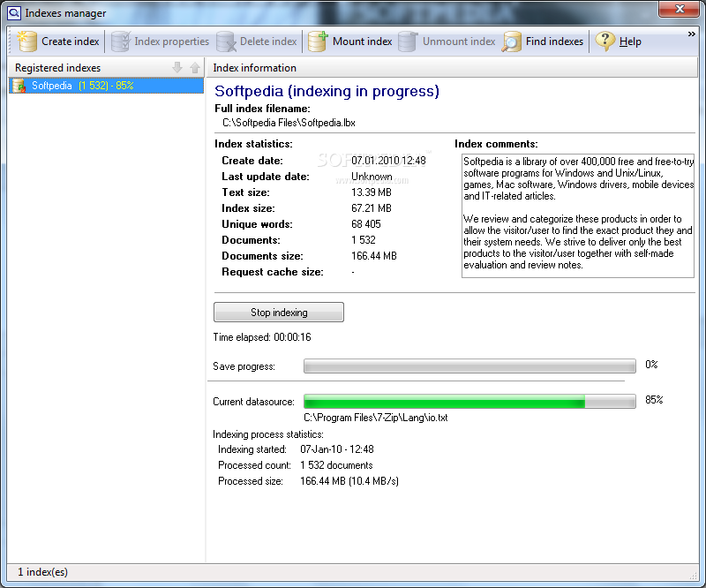Click inside the Index comments text box
The width and height of the screenshot is (706, 588).
(x=578, y=215)
